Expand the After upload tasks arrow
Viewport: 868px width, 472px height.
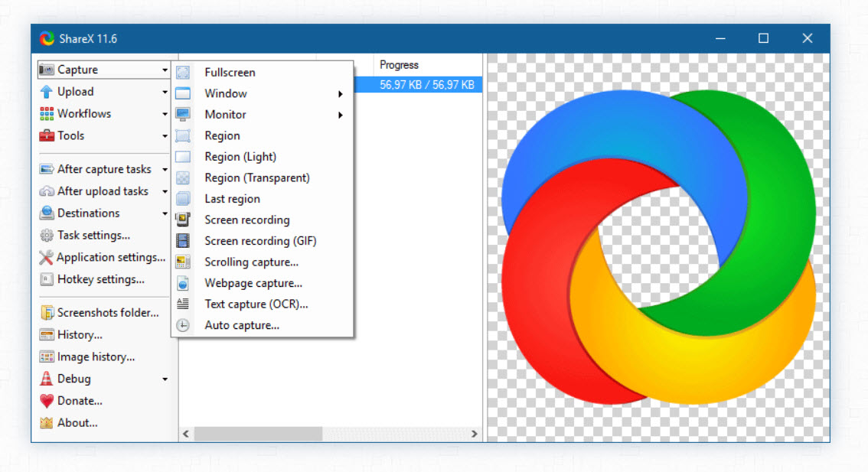165,192
